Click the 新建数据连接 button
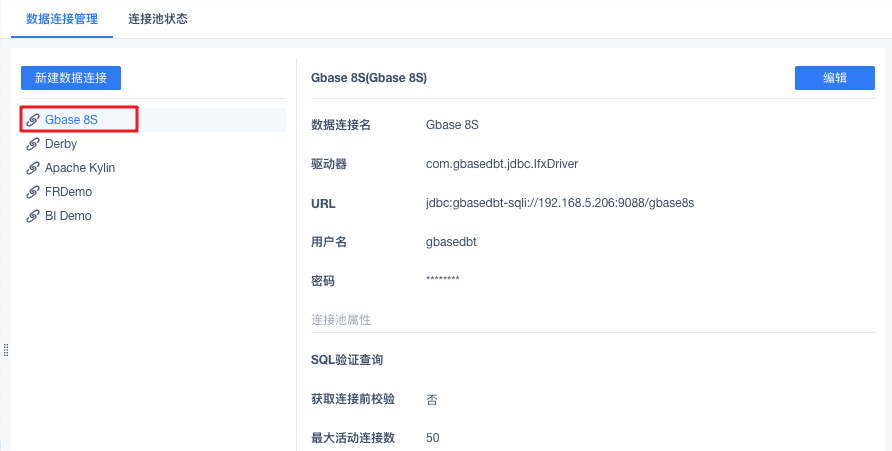The height and width of the screenshot is (451, 892). pyautogui.click(x=71, y=78)
